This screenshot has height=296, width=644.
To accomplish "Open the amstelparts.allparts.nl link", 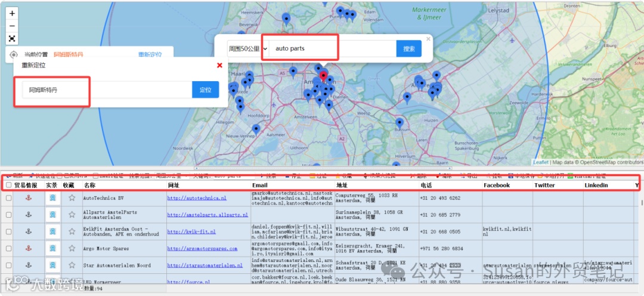I will pos(208,215).
